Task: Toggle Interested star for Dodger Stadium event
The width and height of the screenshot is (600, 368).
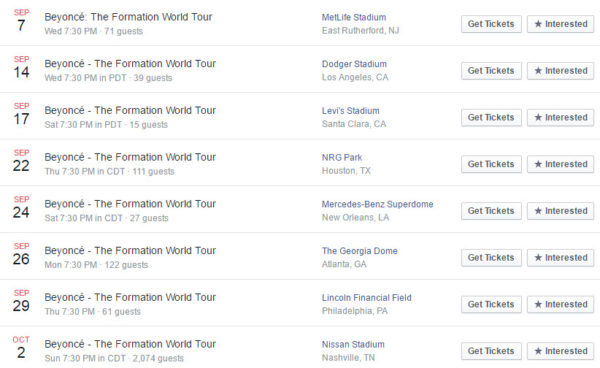Action: coord(561,71)
